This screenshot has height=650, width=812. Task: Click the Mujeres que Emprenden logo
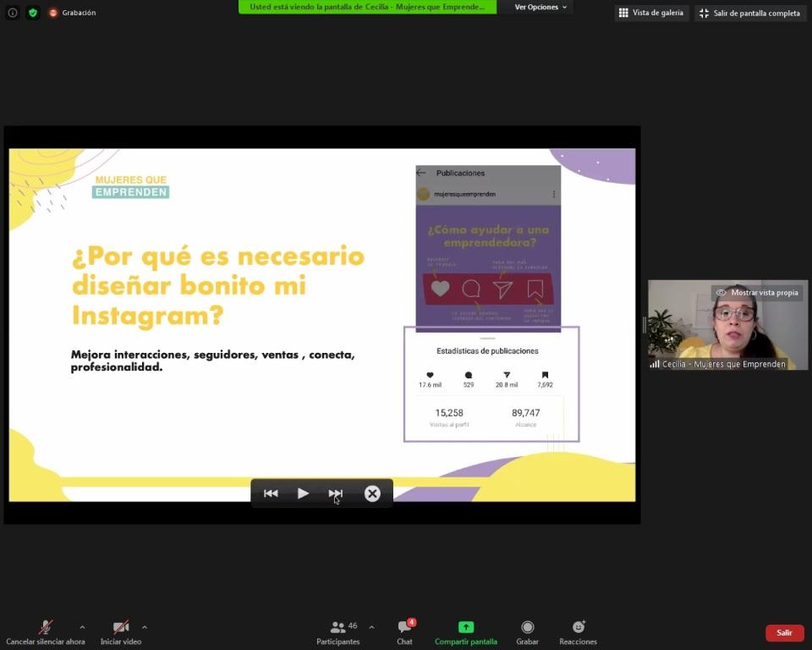point(130,186)
